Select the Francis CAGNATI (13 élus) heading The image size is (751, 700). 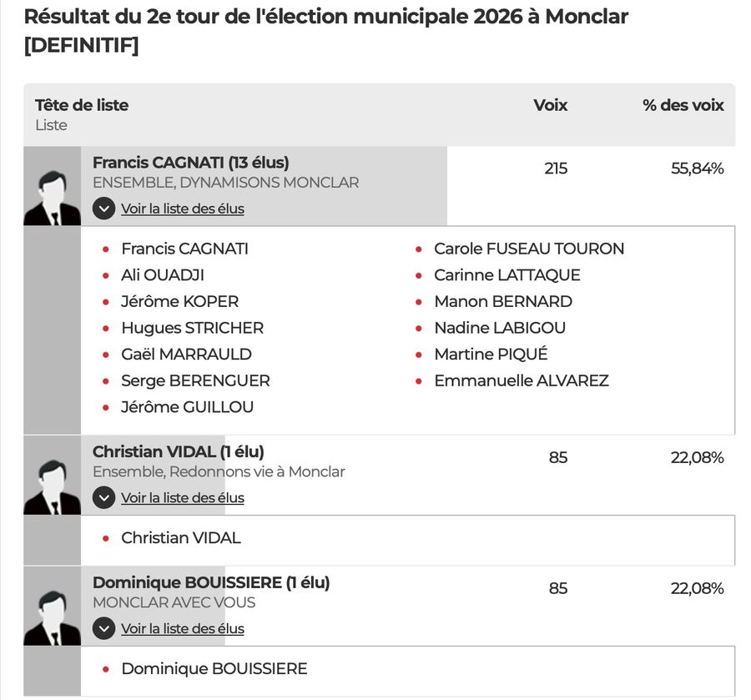point(190,163)
